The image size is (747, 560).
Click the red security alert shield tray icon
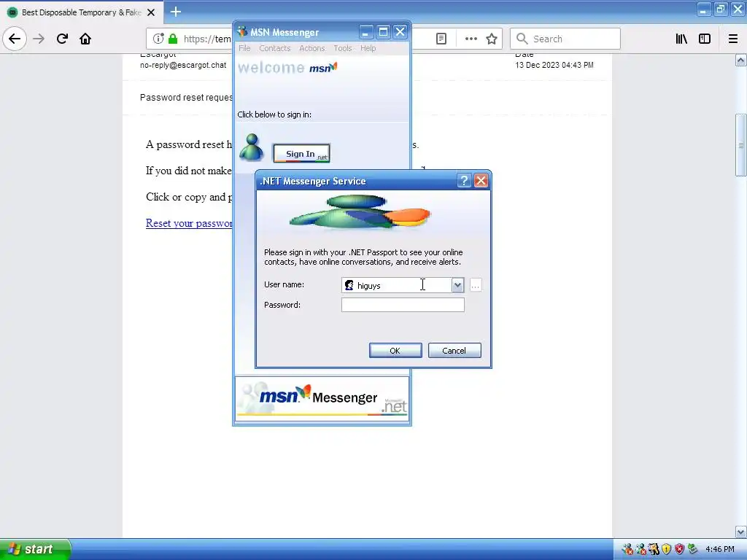point(679,550)
